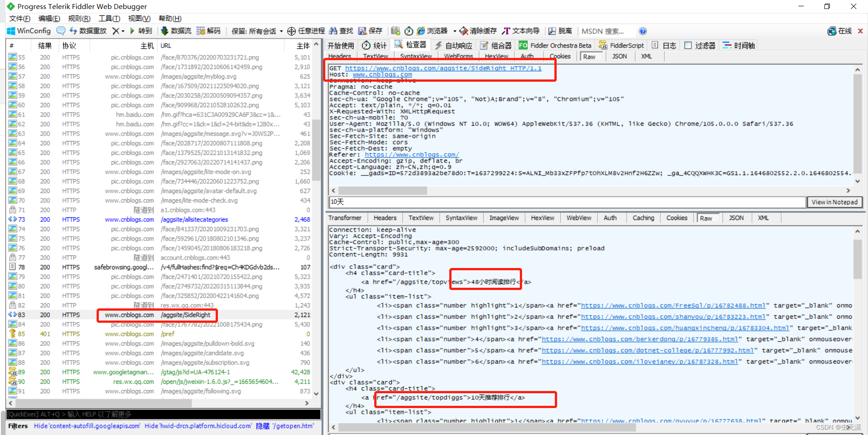Select session 83 /aggsite/SideRight
This screenshot has height=435, width=868.
point(160,315)
